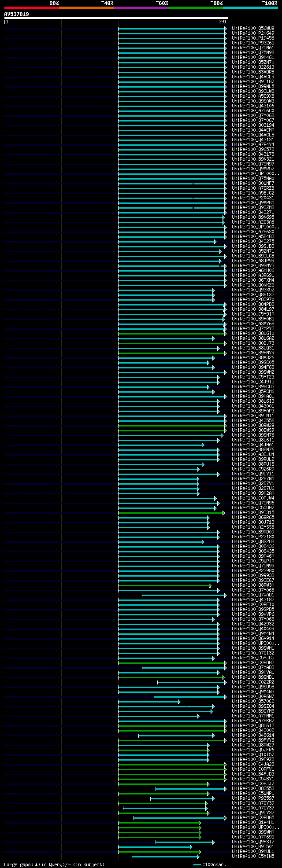Select subject UniRef100_B9HCD3
The image size is (282, 868).
pyautogui.click(x=253, y=386)
